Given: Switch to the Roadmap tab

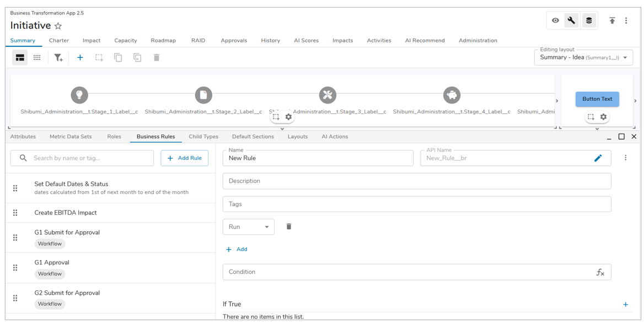Looking at the screenshot, I should (163, 41).
